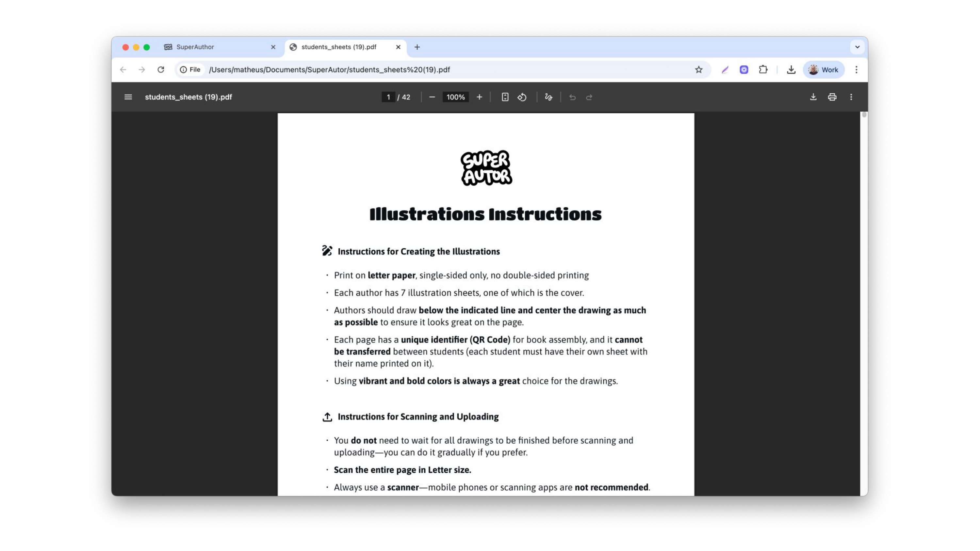980x551 pixels.
Task: Print the students_sheets PDF
Action: (x=832, y=97)
